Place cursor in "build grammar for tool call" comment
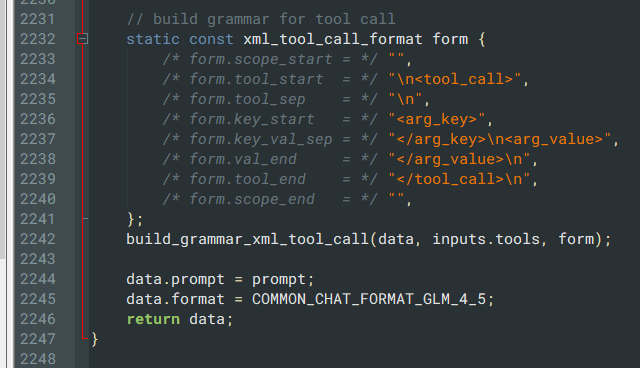 (261, 19)
